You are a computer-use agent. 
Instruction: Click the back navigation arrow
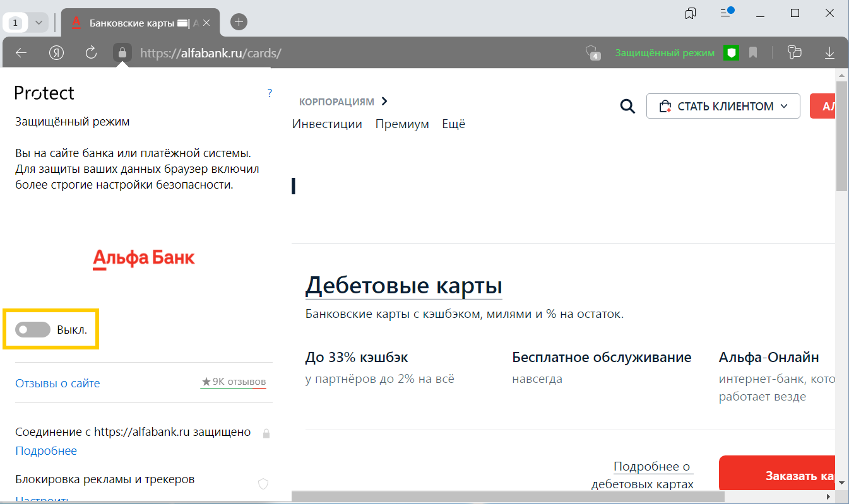coord(21,53)
